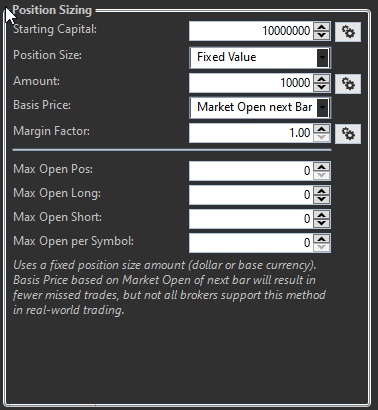The width and height of the screenshot is (378, 410).
Task: Increase Amount value with up arrow
Action: [322, 79]
